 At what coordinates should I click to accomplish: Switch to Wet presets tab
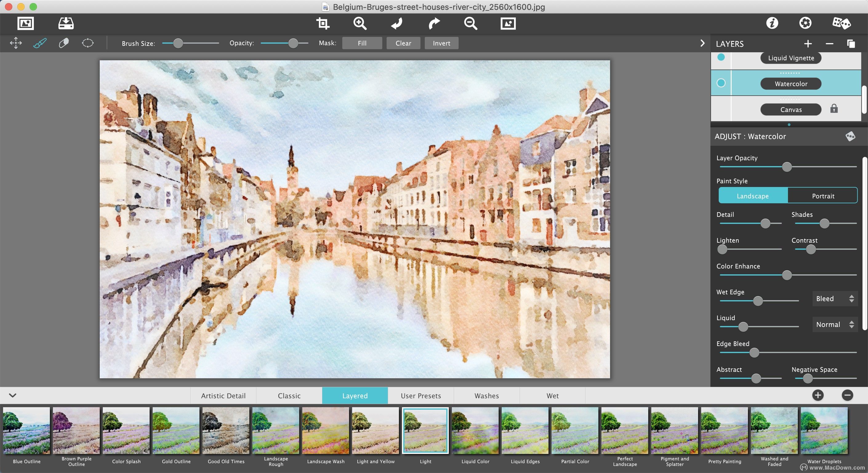(553, 395)
